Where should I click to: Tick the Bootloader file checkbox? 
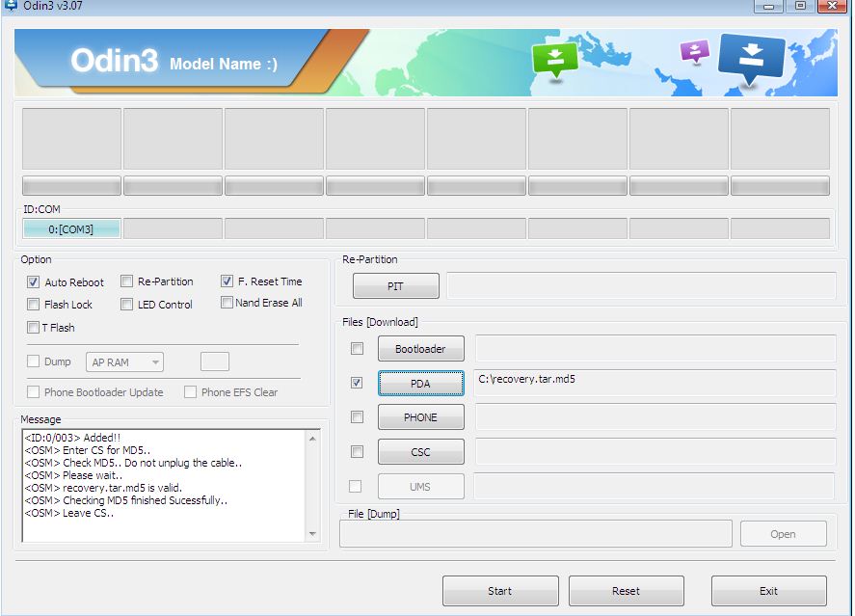pos(358,348)
